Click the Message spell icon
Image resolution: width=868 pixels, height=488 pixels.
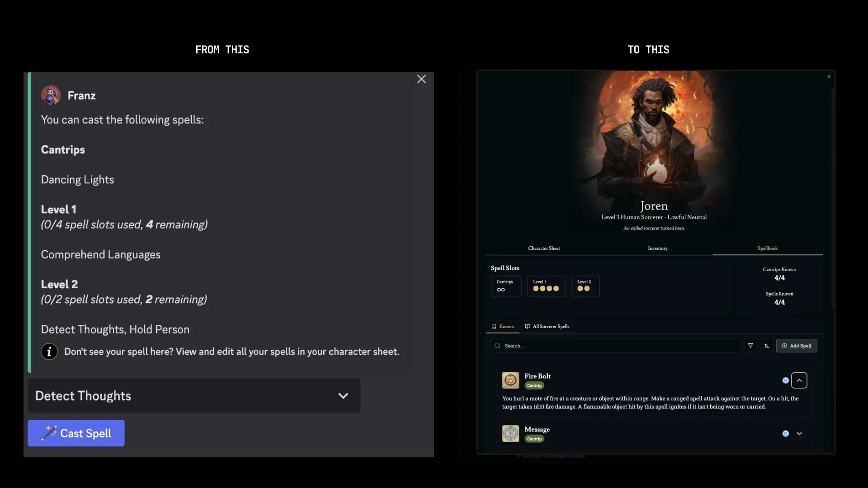pos(510,433)
